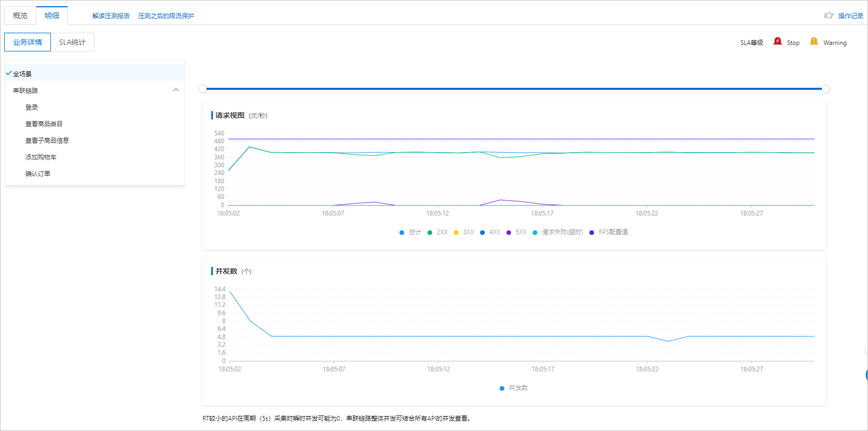Screen dimensions: 868x431
Task: Toggle the 总计 legend dot
Action: (402, 233)
